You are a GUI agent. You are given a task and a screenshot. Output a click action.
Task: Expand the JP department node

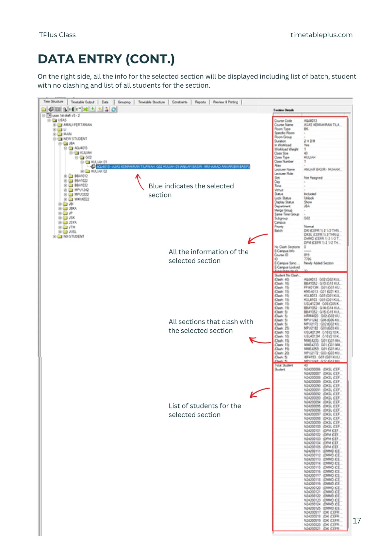60,213
